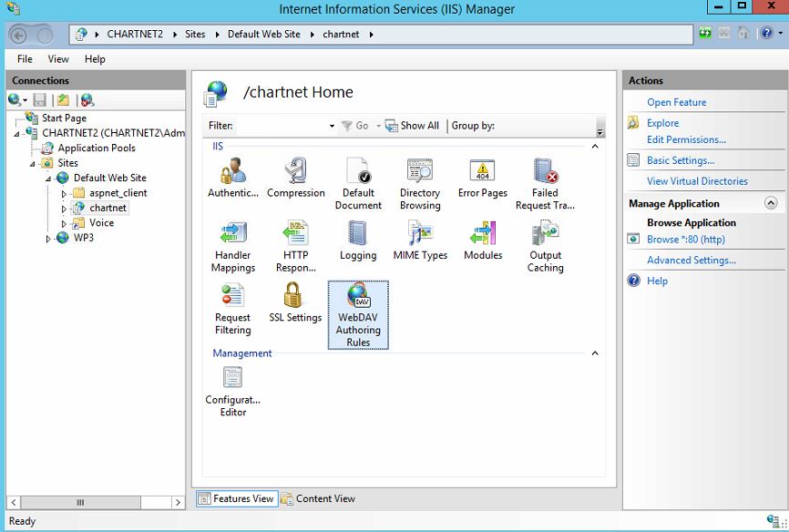Collapse the Default Web Site node

pos(48,179)
